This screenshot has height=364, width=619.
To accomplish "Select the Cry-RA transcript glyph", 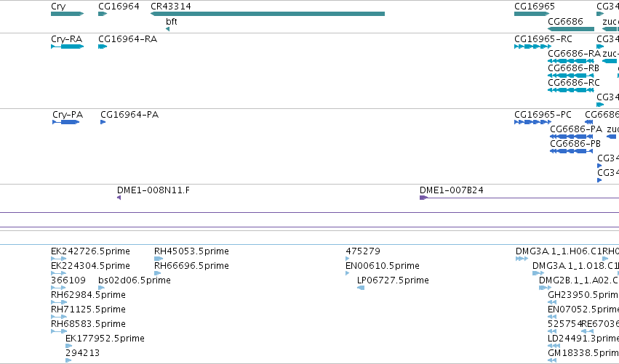I will (67, 46).
